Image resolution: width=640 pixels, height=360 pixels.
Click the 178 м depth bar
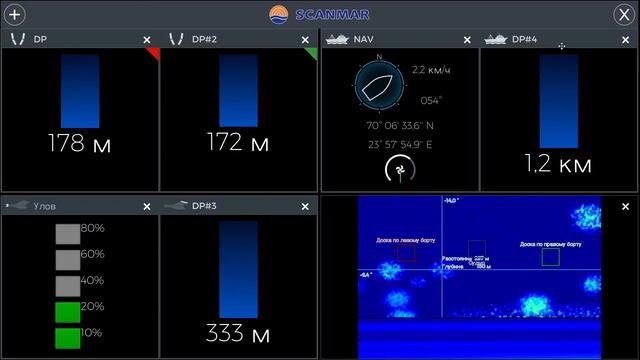tap(80, 91)
